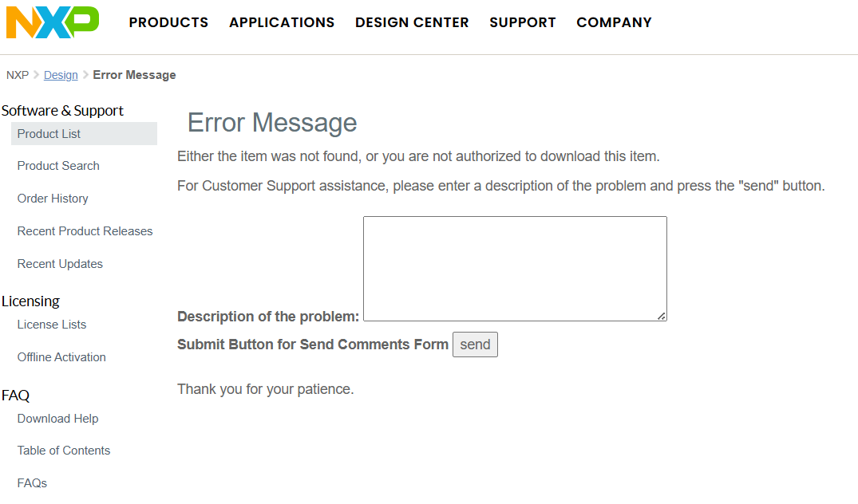This screenshot has width=858, height=504.
Task: Open the Support menu
Action: click(x=523, y=22)
